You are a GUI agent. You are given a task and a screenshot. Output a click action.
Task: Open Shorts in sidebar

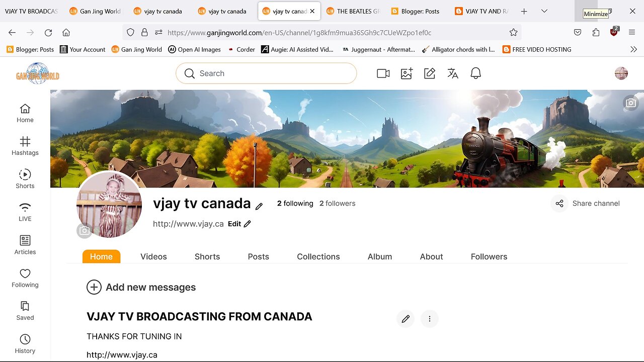25,179
